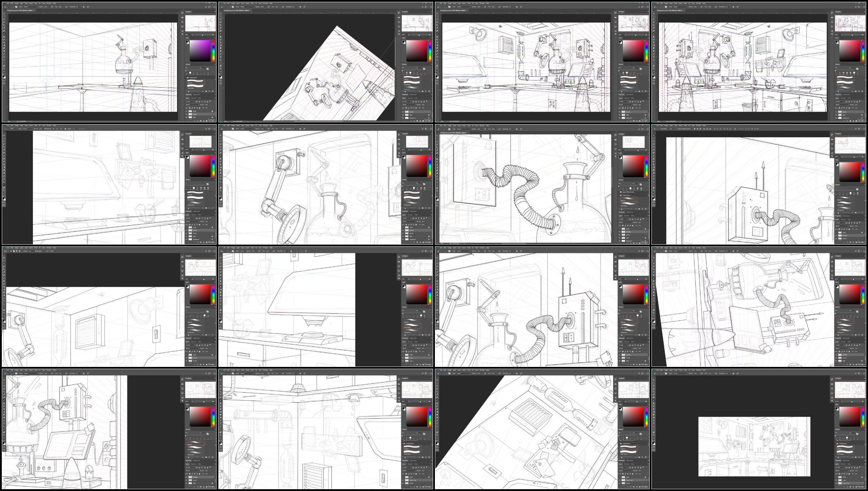Collapse brush folder in frame with small zoomed-out canvas

(835, 443)
